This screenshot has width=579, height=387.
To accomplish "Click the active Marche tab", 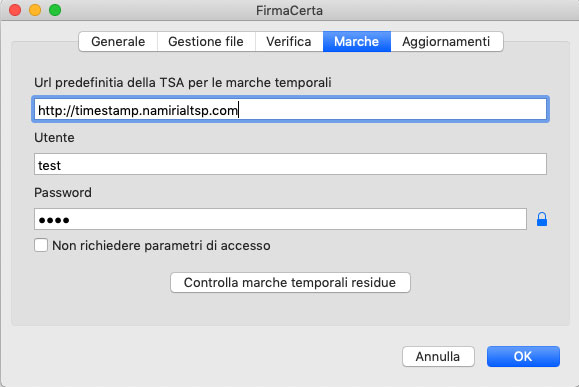I will (357, 41).
